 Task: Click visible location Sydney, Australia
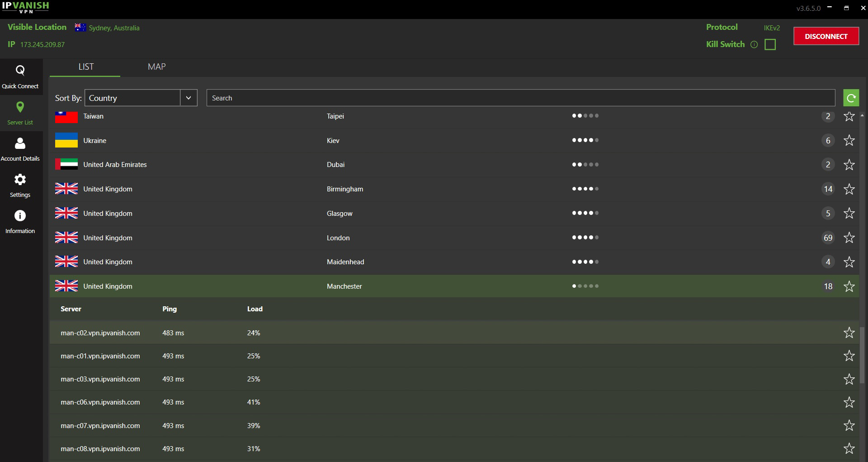[x=114, y=28]
